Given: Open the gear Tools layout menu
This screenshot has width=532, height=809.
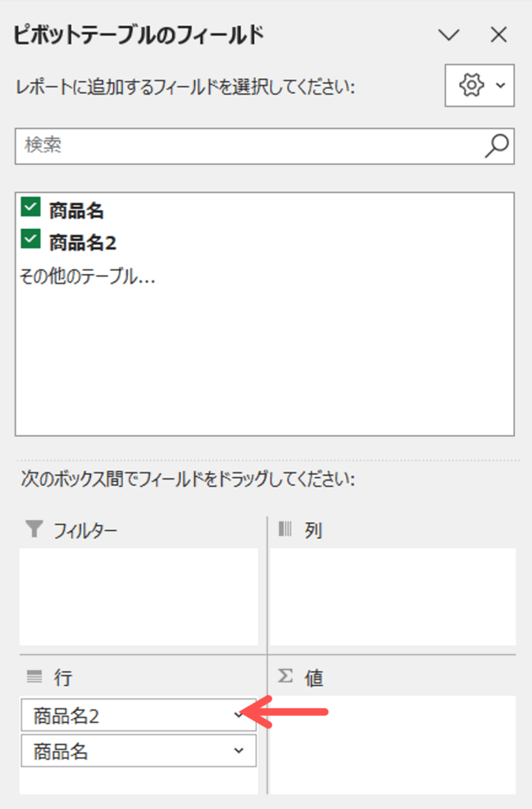Looking at the screenshot, I should (479, 85).
